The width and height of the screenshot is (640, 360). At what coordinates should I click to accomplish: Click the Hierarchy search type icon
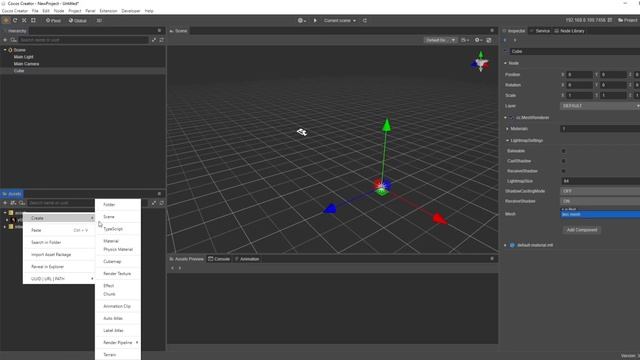pyautogui.click(x=13, y=40)
